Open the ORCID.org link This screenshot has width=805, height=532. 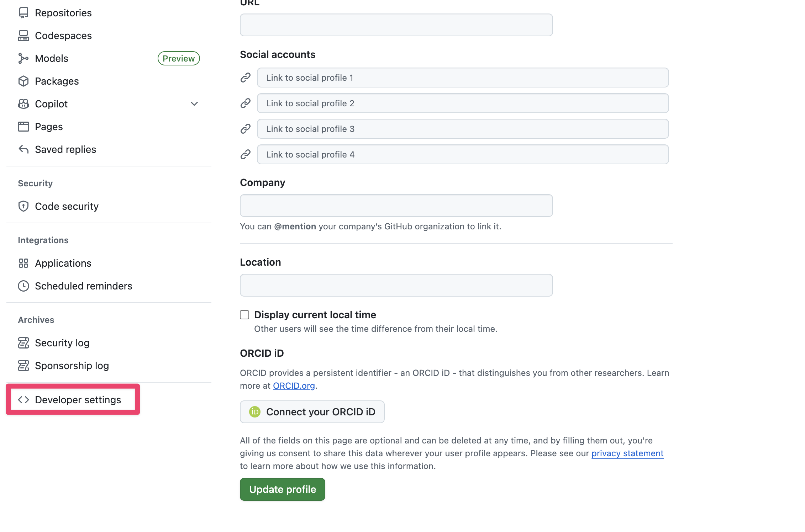click(x=294, y=386)
